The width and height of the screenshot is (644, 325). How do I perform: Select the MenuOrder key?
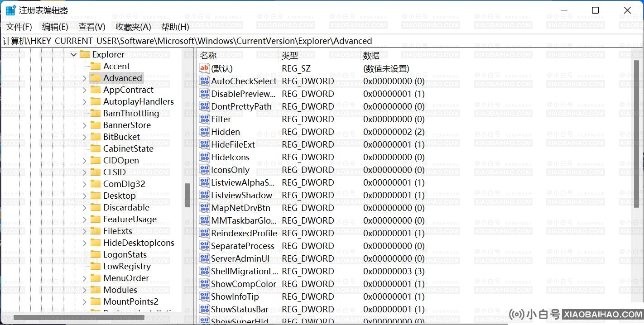click(126, 278)
